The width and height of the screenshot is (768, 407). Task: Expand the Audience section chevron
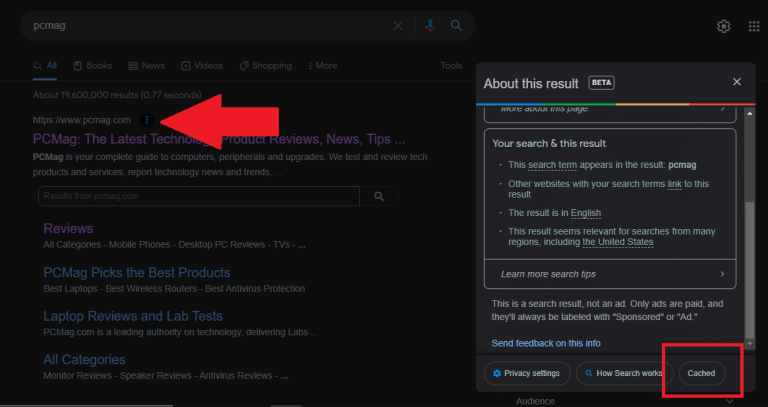[x=730, y=401]
